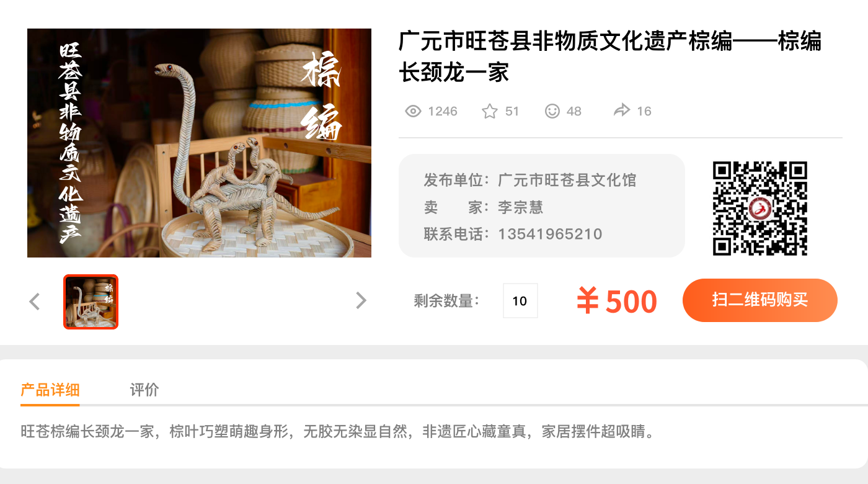The width and height of the screenshot is (868, 484).
Task: Show the next thumbnail with the right chevron
Action: [x=361, y=301]
